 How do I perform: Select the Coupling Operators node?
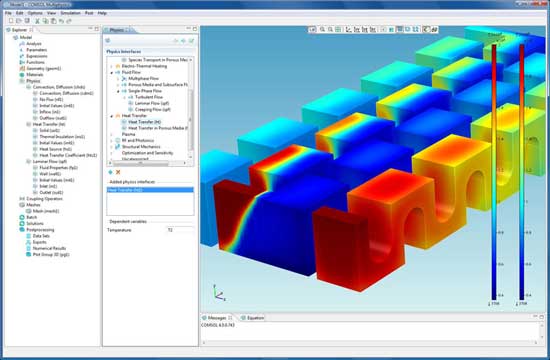45,199
